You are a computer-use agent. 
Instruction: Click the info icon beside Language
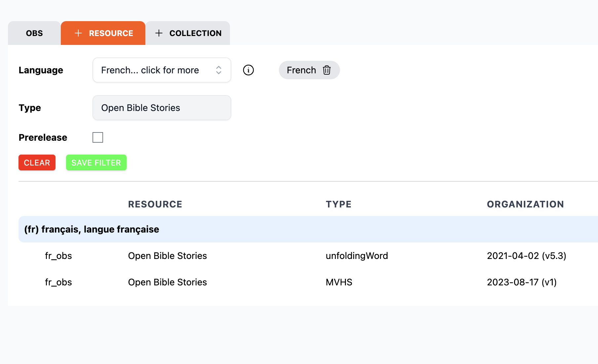(x=248, y=70)
